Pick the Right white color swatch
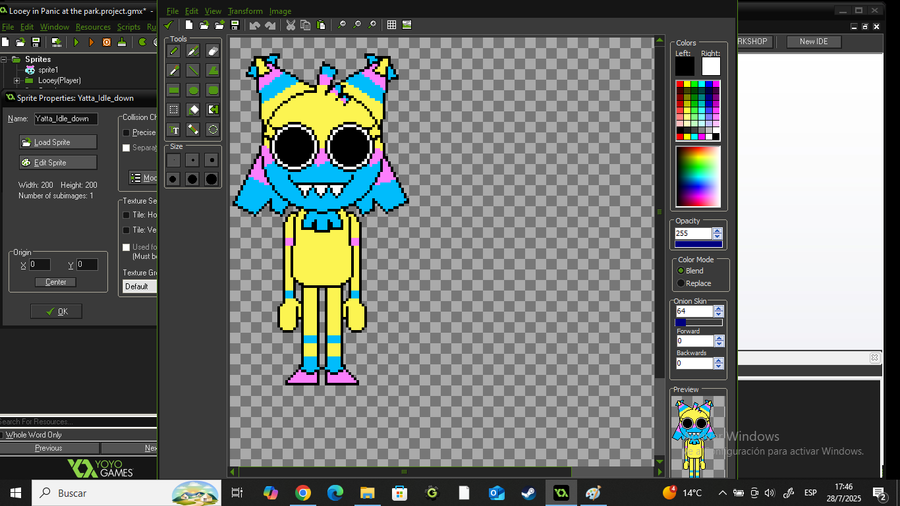 (711, 67)
